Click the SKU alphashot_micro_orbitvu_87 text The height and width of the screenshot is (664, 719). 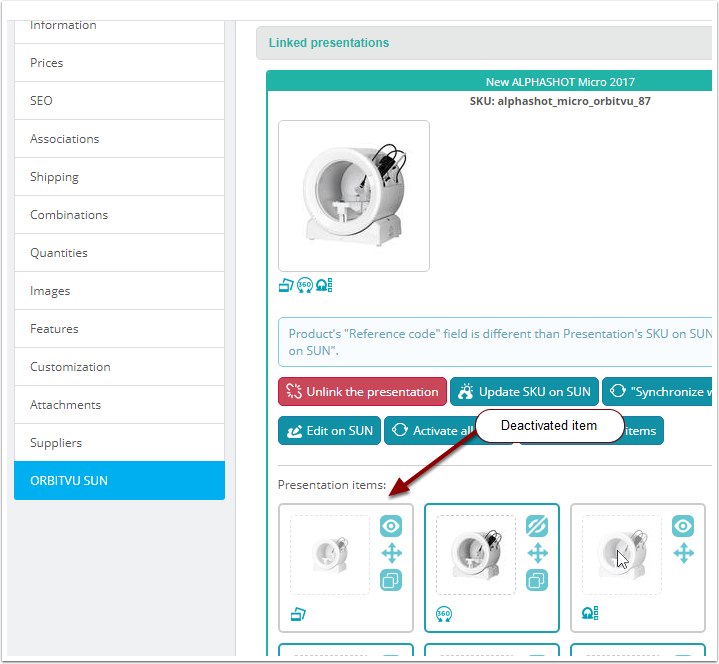[x=560, y=101]
